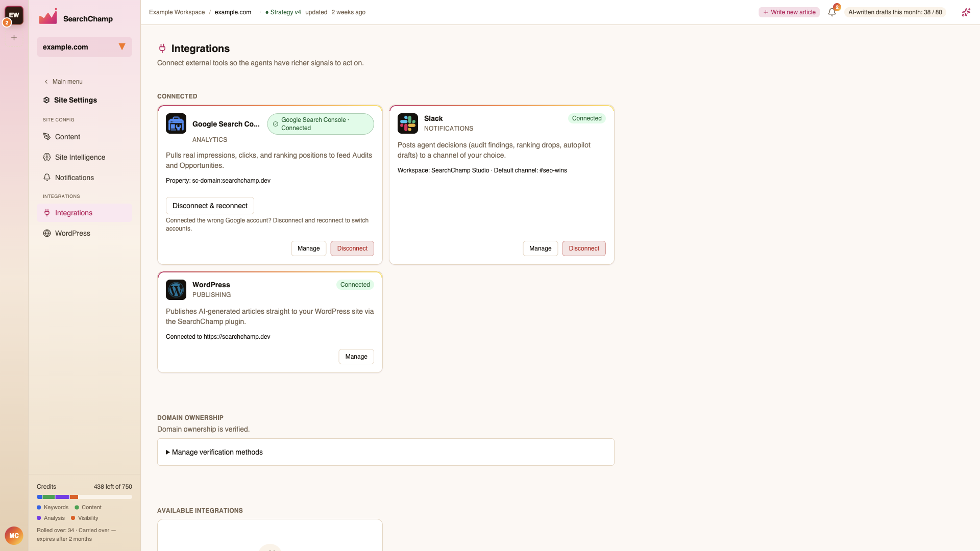Click the Keywords blue legend dot
Viewport: 980px width, 551px height.
click(39, 508)
